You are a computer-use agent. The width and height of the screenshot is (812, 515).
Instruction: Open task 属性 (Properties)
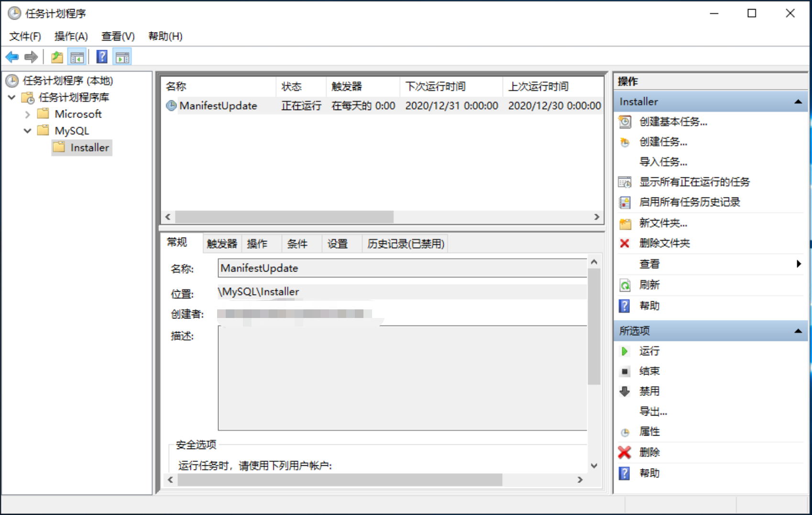pyautogui.click(x=649, y=431)
